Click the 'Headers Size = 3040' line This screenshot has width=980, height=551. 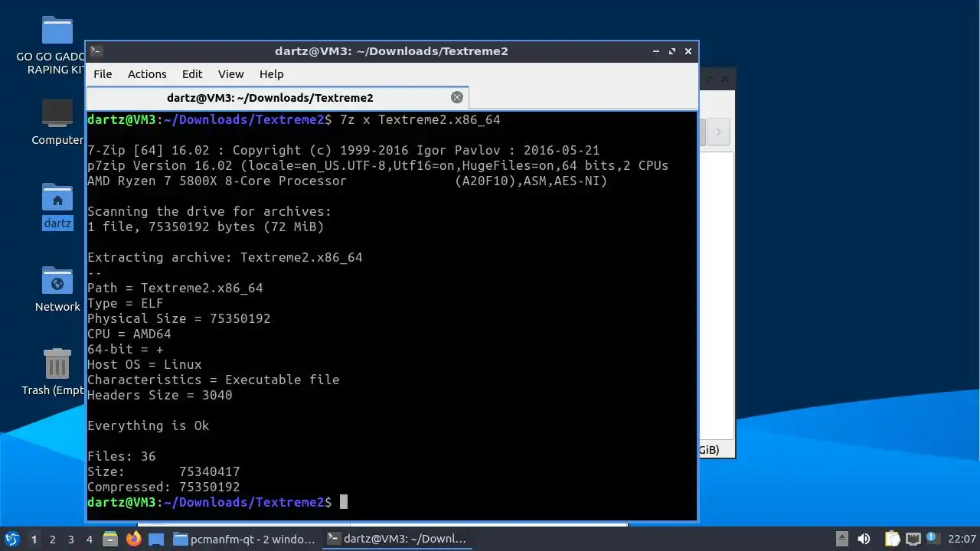(x=159, y=395)
